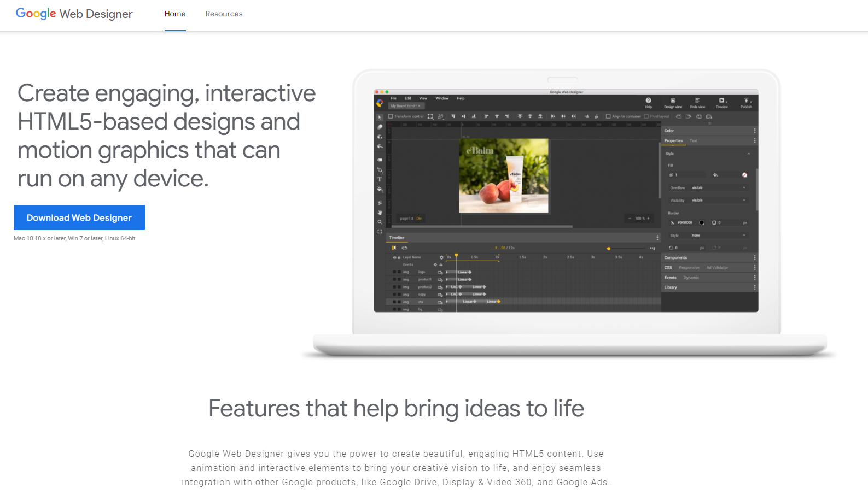Click the Library panel header
Viewport: 868px width, 500px height.
tap(709, 287)
